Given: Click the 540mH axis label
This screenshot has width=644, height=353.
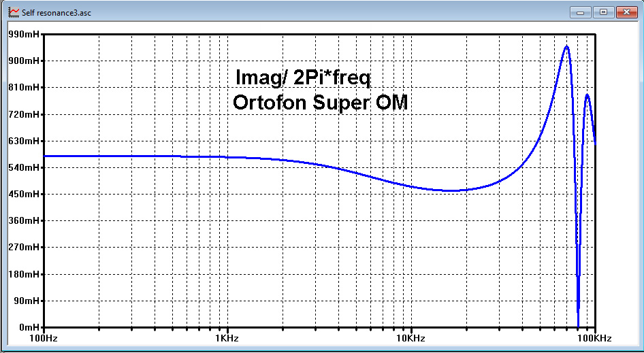Looking at the screenshot, I should (24, 168).
